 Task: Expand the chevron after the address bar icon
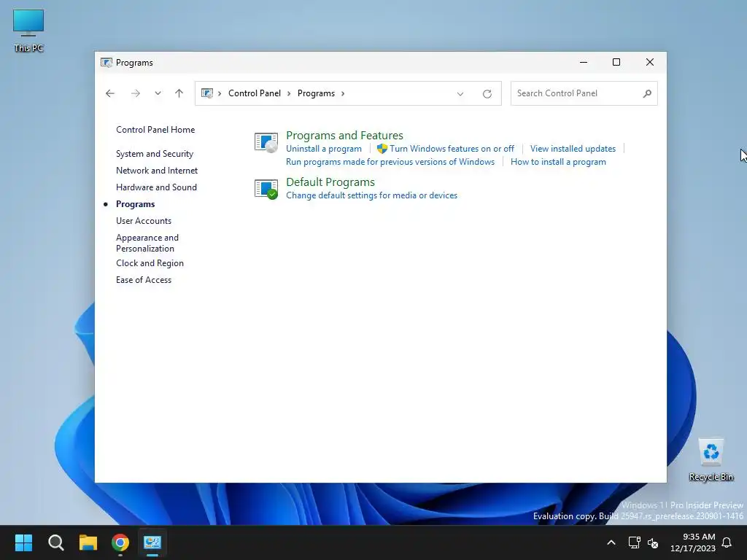point(220,93)
